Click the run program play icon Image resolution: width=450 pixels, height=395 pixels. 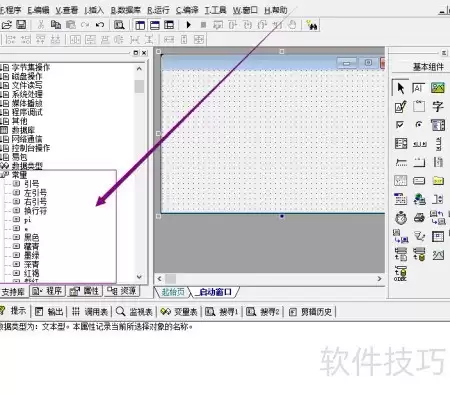(188, 25)
